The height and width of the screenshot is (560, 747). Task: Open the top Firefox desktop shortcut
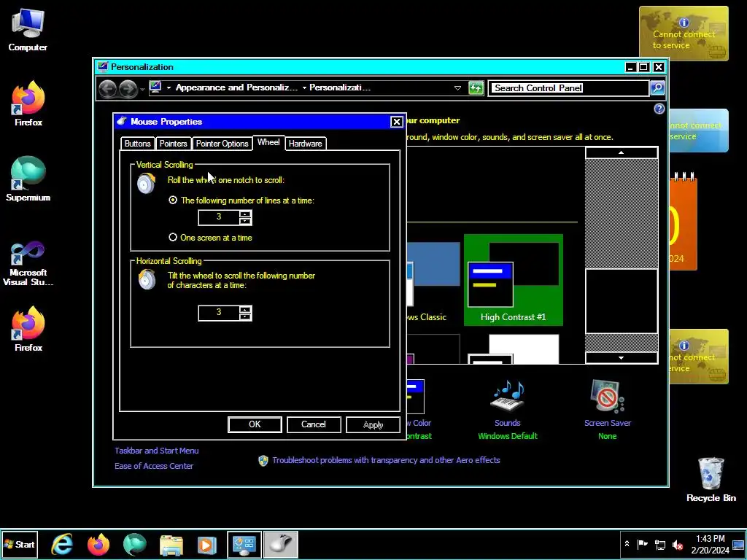click(x=28, y=104)
